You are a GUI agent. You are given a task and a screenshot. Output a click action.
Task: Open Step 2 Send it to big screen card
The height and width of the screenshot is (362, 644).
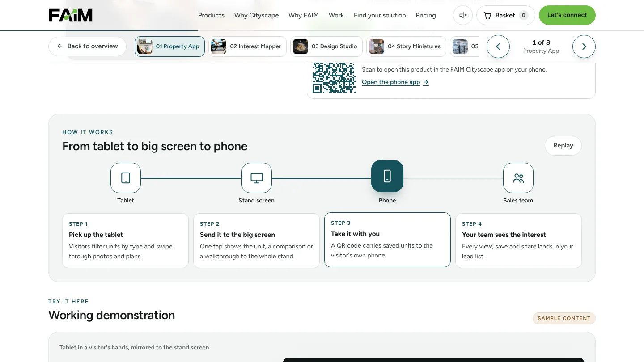coord(257,240)
